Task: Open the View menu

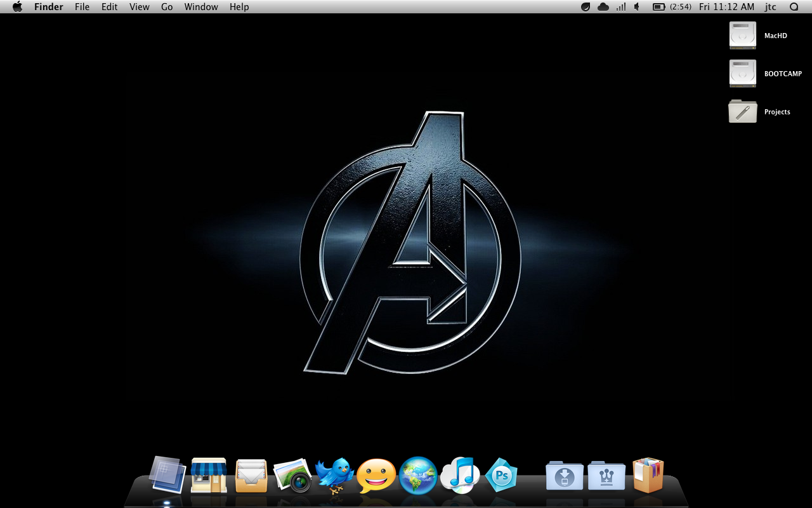Action: tap(139, 7)
